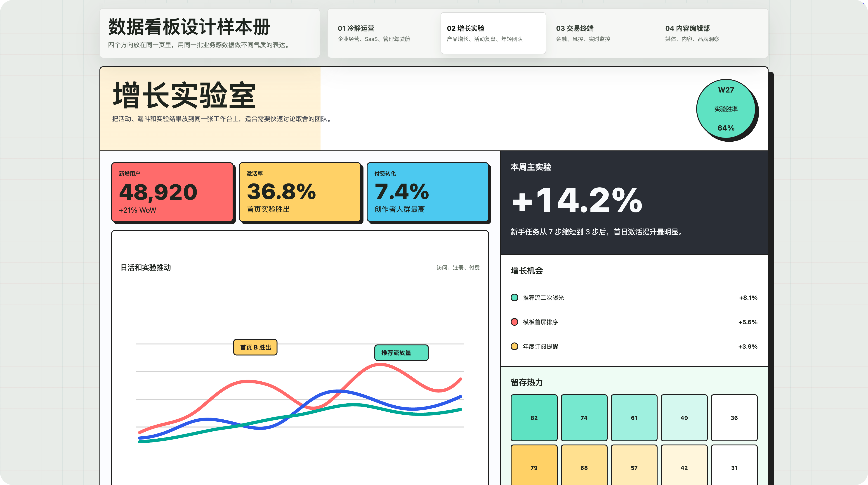Click the 首页实验胜出 caption

[x=268, y=209]
